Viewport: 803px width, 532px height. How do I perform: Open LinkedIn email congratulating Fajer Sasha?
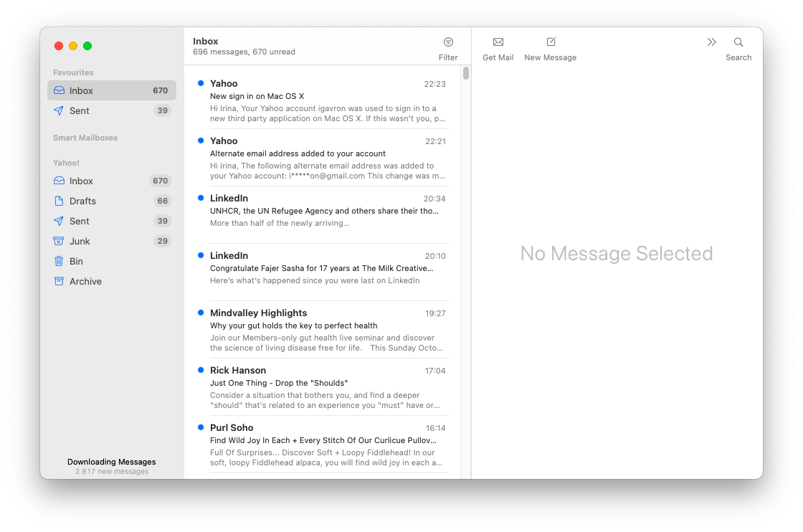click(x=322, y=272)
